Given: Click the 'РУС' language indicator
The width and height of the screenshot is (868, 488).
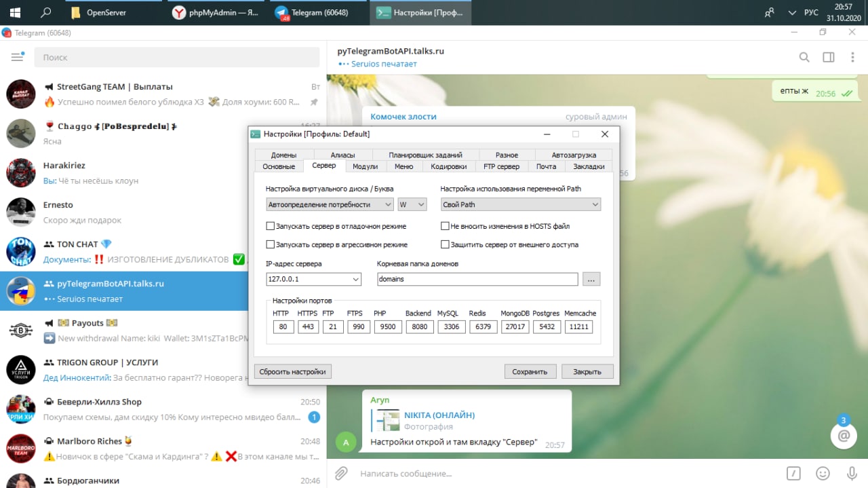Looking at the screenshot, I should point(811,12).
